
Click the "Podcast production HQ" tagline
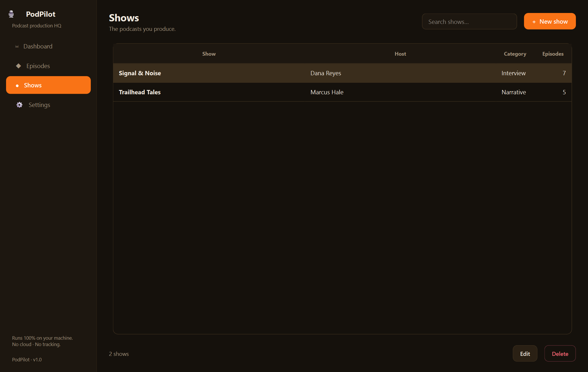(37, 26)
